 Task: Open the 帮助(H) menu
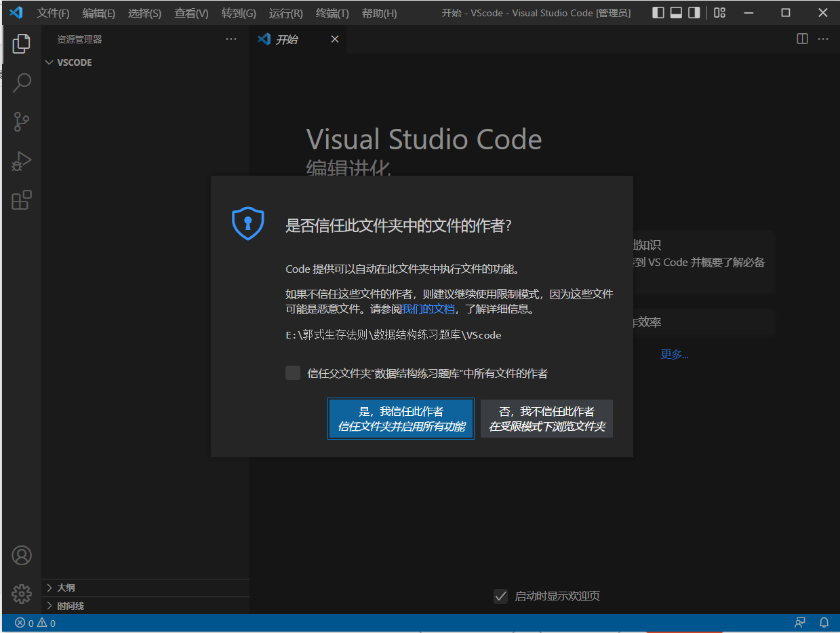pos(379,13)
